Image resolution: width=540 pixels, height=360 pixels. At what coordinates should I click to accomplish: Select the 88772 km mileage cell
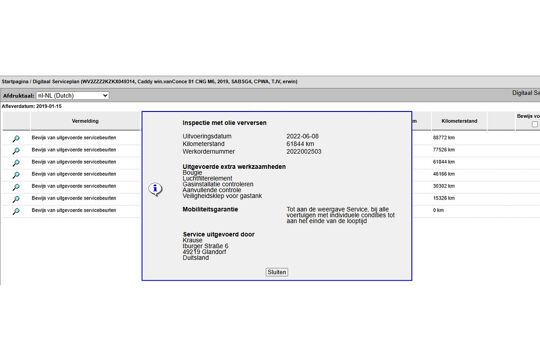[444, 137]
